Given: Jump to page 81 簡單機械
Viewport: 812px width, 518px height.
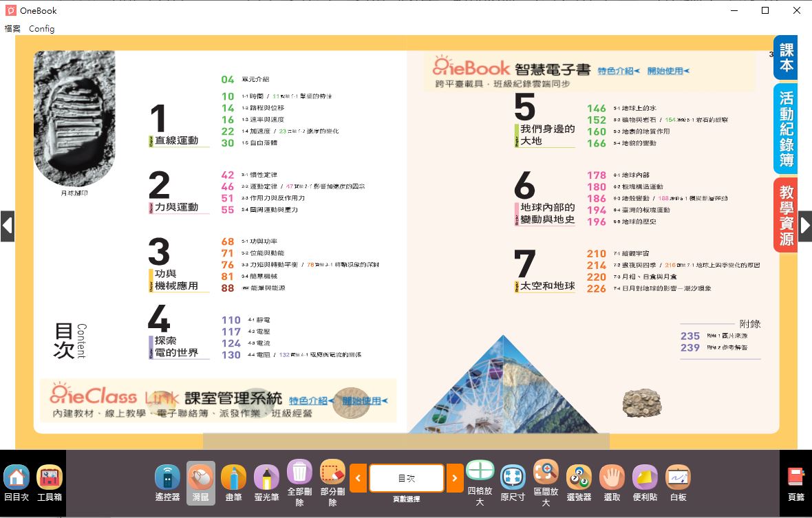Looking at the screenshot, I should [x=250, y=277].
